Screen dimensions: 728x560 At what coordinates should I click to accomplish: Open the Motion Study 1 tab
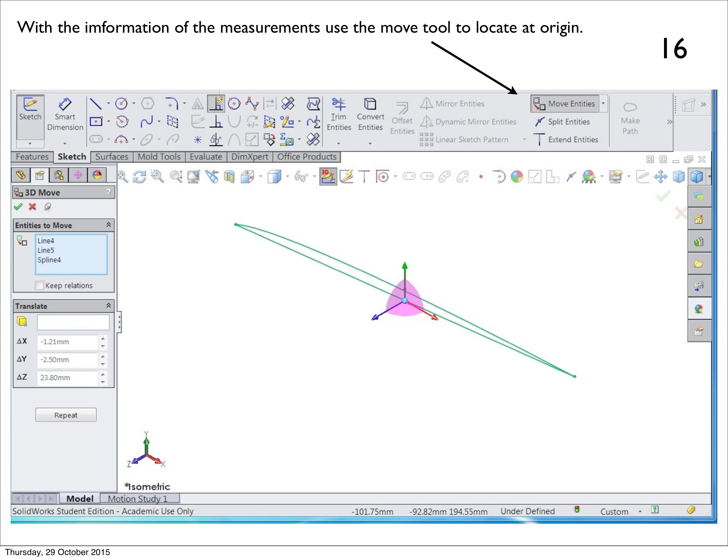tap(138, 499)
